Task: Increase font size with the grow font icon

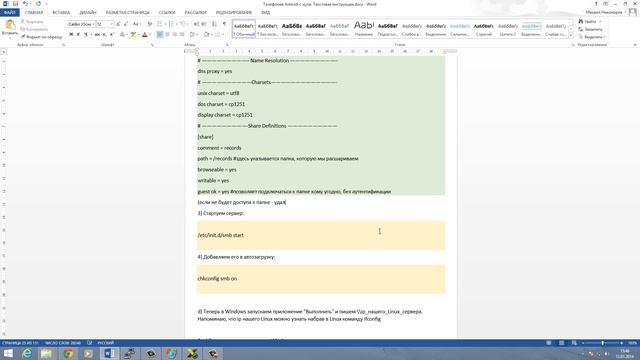Action: click(118, 24)
